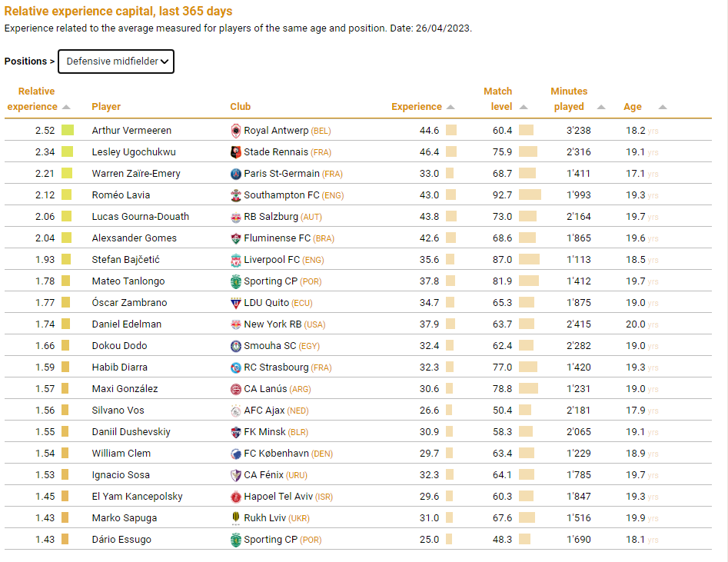This screenshot has height=562, width=728.
Task: Sort table by Experience sort arrow
Action: point(450,108)
